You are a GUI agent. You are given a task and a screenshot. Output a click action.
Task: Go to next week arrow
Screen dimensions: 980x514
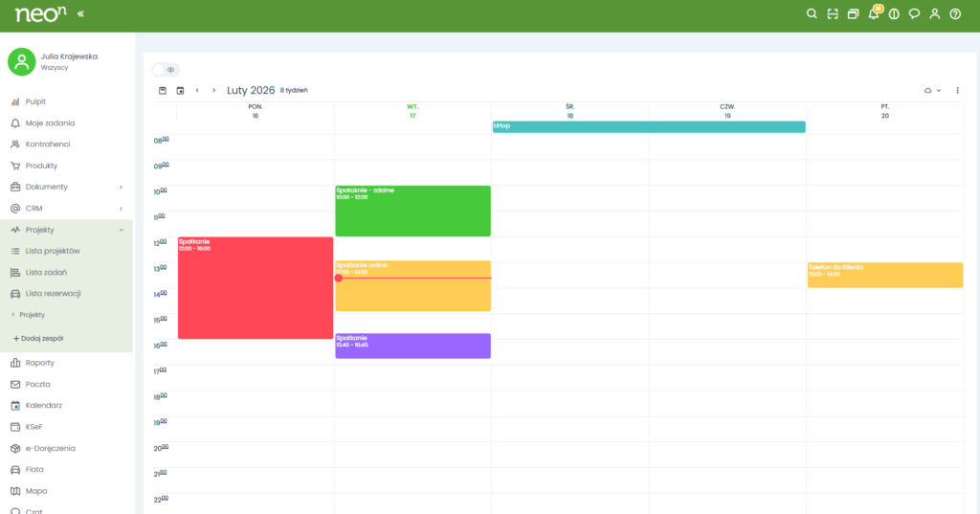(x=213, y=90)
